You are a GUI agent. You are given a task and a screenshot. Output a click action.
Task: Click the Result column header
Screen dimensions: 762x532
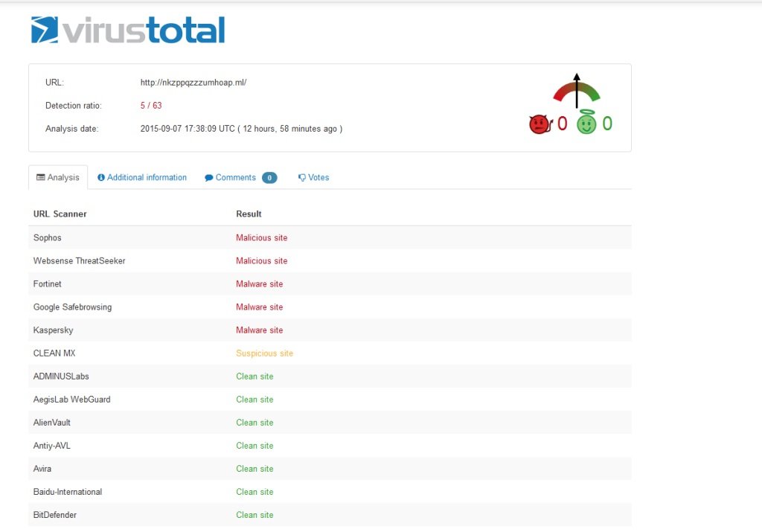pos(249,214)
